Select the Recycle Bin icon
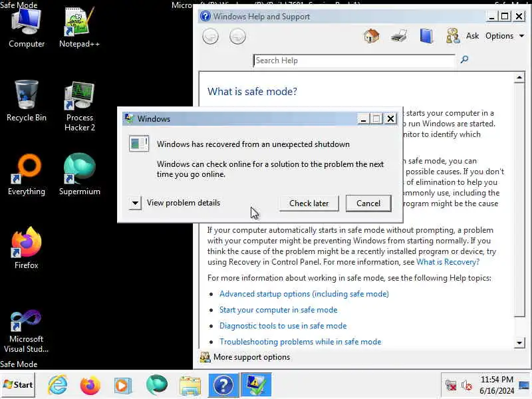 point(27,101)
